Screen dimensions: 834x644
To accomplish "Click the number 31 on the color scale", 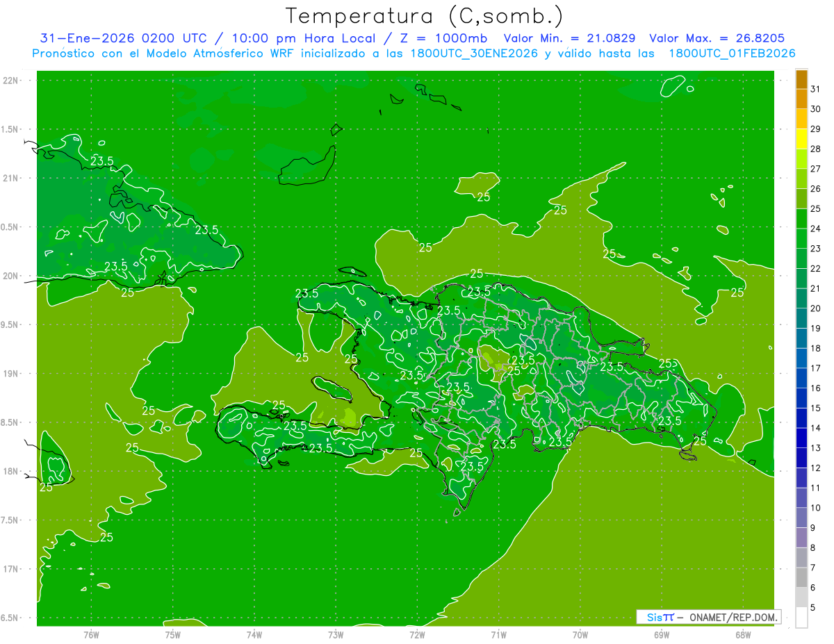I will point(816,89).
